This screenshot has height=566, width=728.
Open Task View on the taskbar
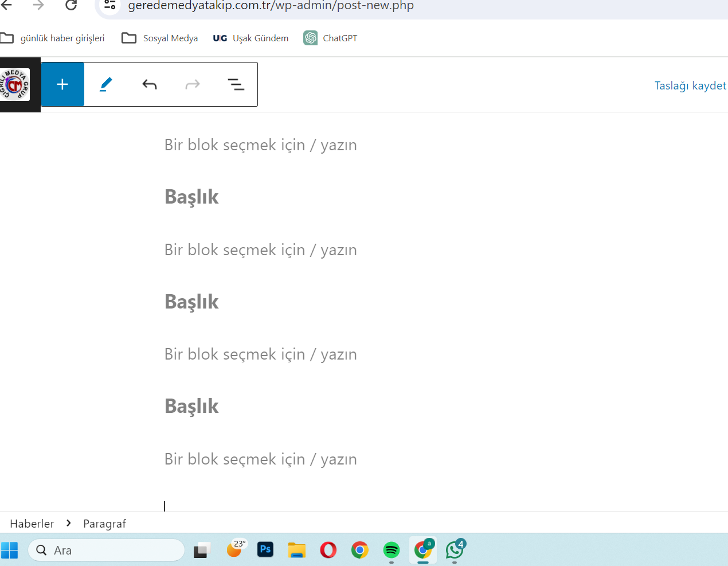tap(202, 551)
